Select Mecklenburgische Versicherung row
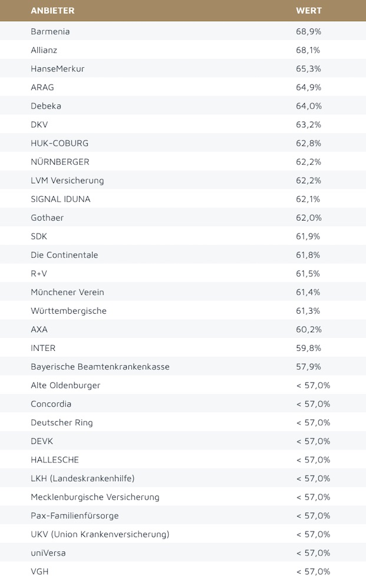Viewport: 366px width, 588px height. 95,497
